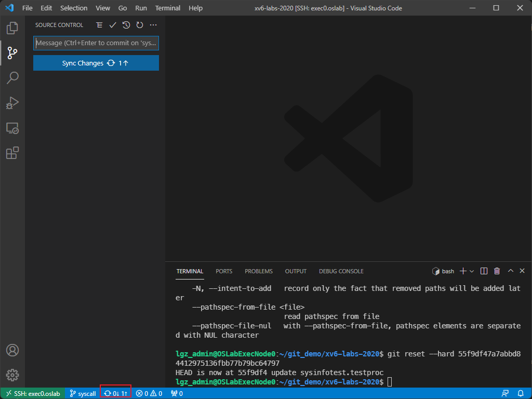Image resolution: width=532 pixels, height=399 pixels.
Task: Open the Explorer view in activity bar
Action: click(12, 28)
